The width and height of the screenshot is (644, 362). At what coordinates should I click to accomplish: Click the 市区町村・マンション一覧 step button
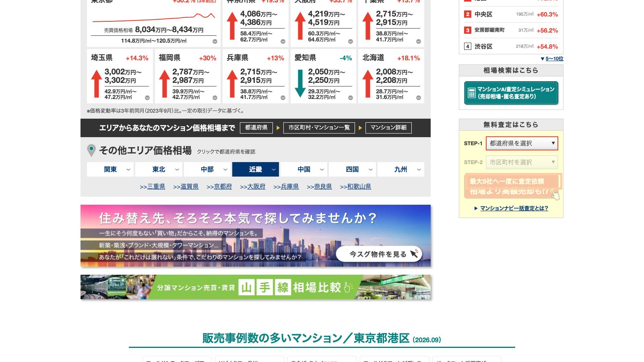point(319,128)
